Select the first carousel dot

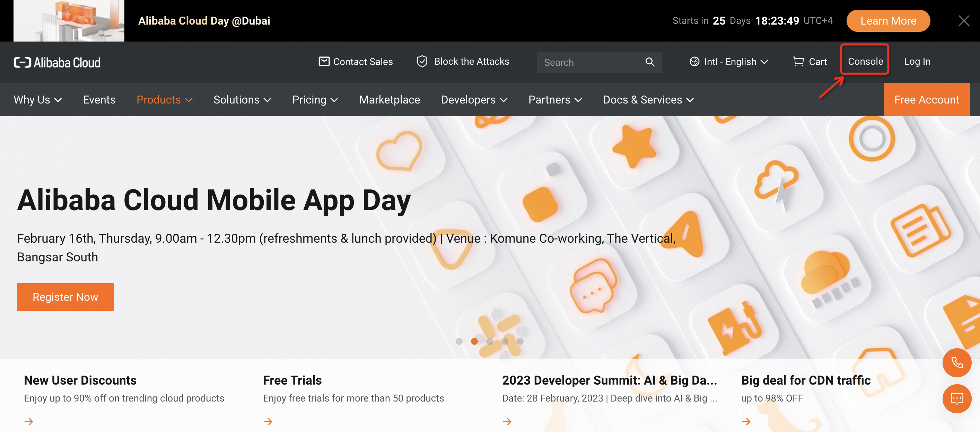click(459, 341)
